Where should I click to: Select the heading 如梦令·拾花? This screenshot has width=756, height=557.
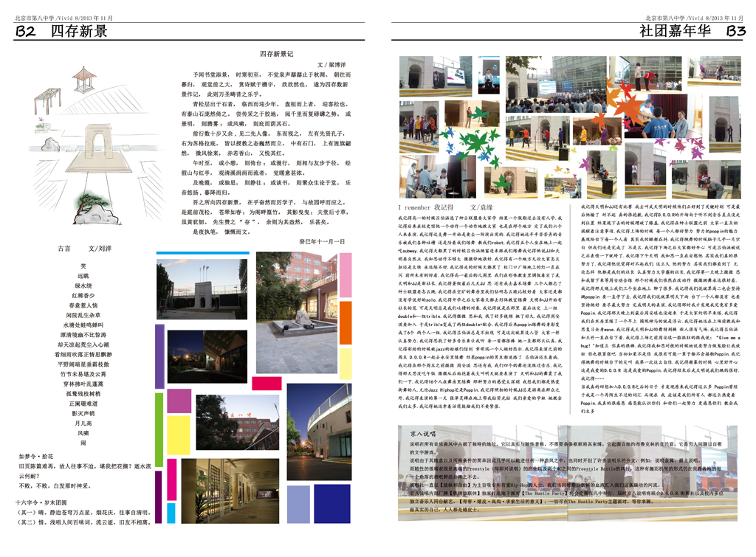coord(36,456)
